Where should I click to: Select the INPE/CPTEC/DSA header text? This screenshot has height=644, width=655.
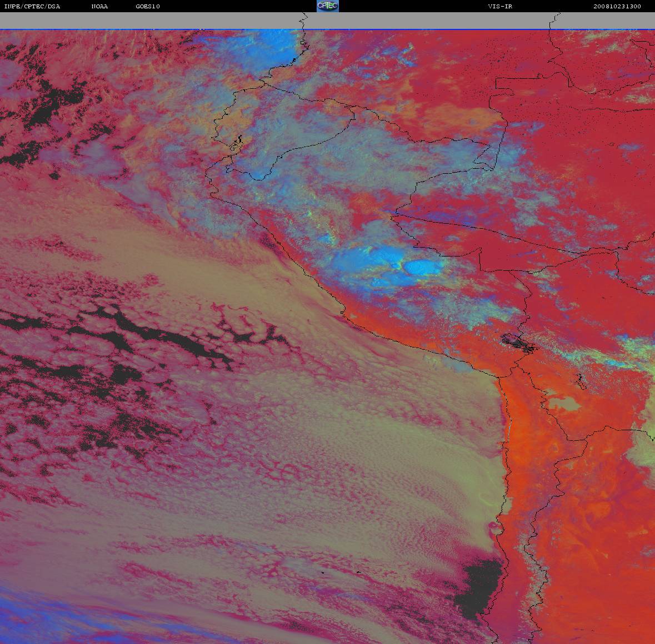tap(32, 6)
